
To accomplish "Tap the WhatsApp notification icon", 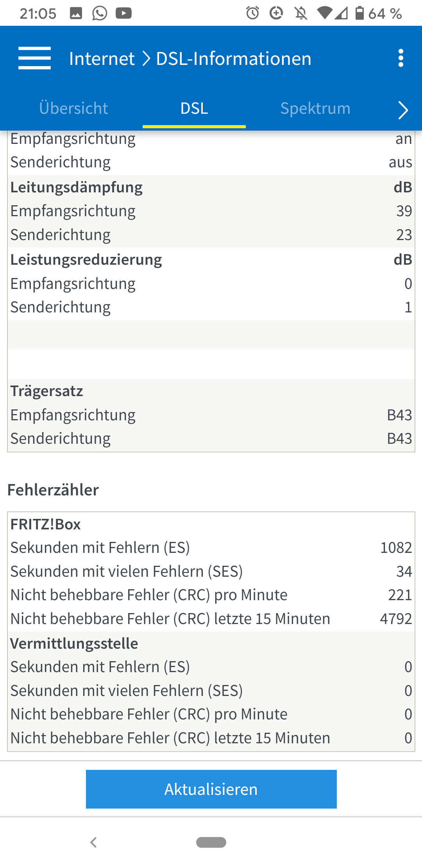I will point(100,13).
